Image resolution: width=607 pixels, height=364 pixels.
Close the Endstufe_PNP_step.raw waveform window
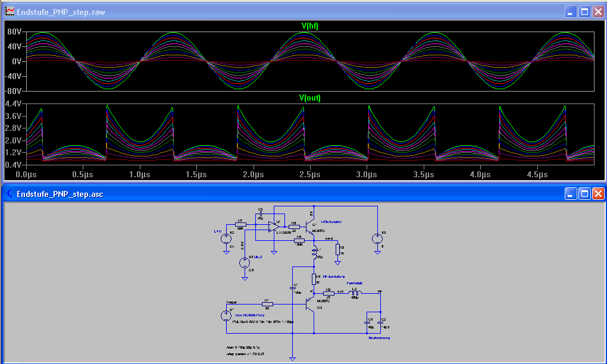point(598,12)
